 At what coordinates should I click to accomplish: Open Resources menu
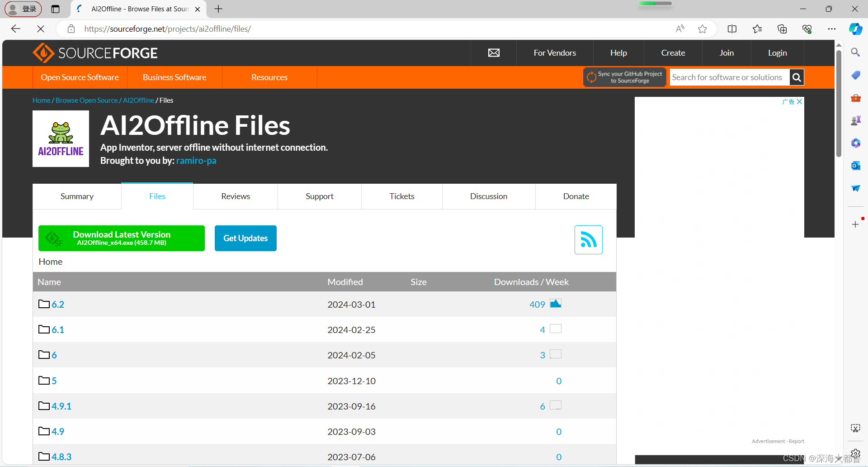click(x=269, y=77)
